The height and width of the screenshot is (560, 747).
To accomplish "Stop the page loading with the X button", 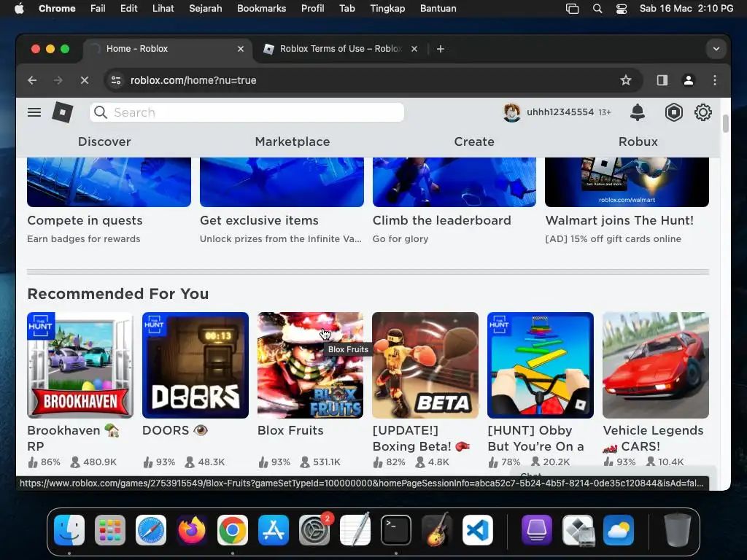I will (85, 80).
